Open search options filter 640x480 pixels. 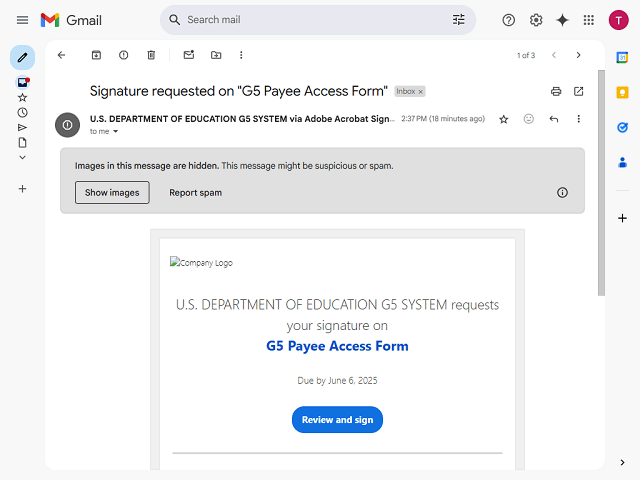(x=459, y=20)
